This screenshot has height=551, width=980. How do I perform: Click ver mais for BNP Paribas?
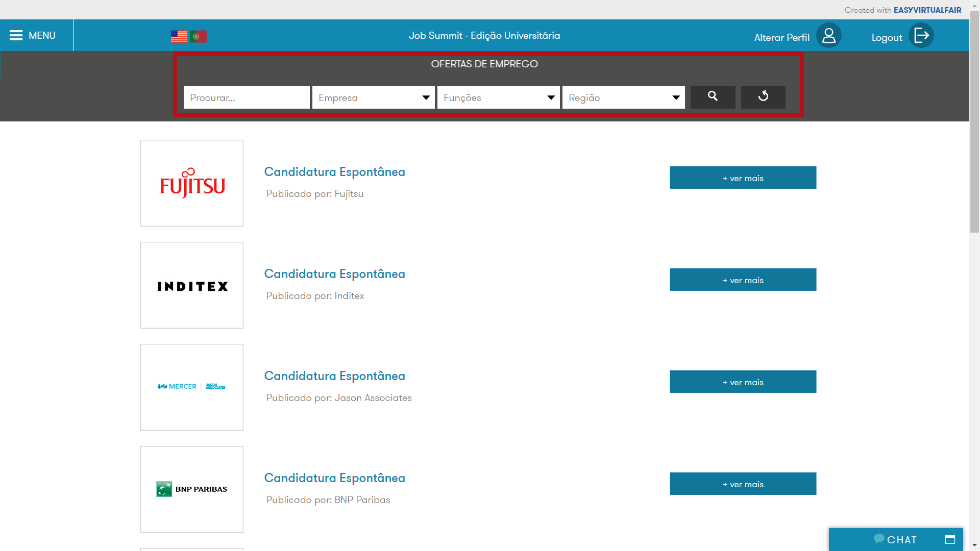(743, 484)
